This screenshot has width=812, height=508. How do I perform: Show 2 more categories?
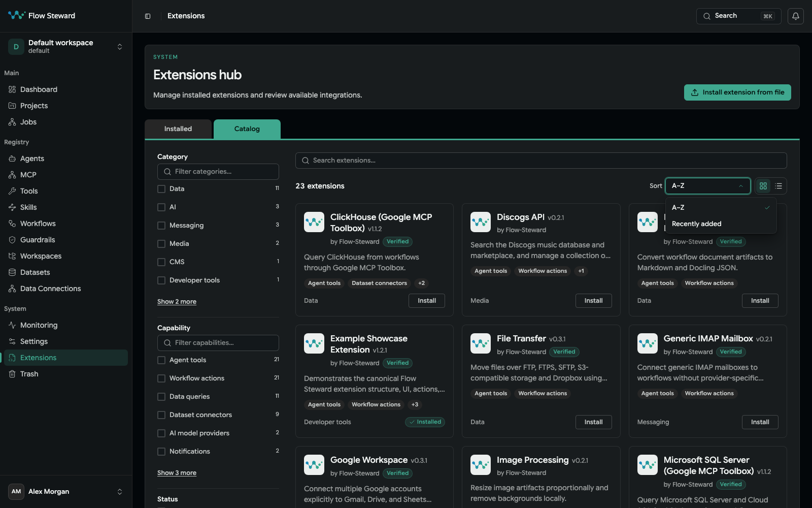click(177, 302)
